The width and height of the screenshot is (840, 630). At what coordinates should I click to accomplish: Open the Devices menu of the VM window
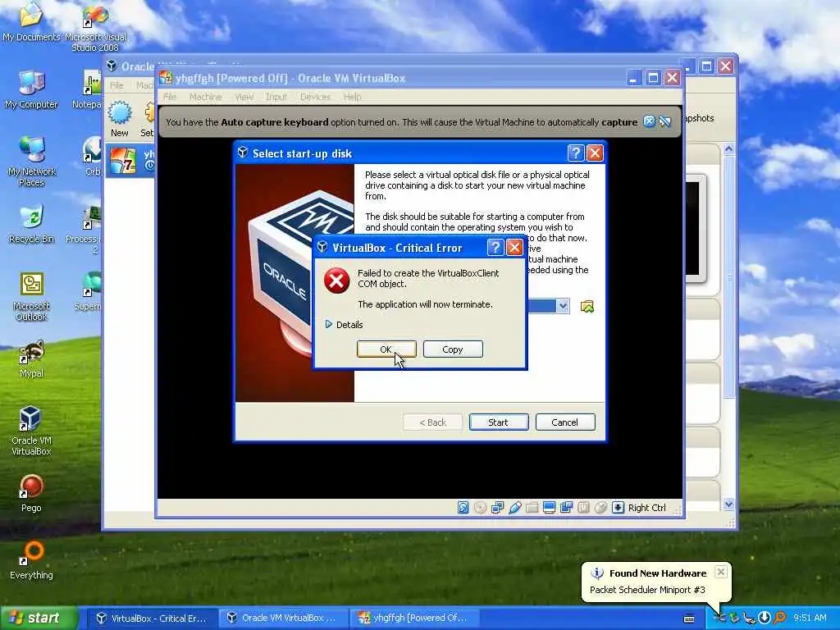point(315,97)
